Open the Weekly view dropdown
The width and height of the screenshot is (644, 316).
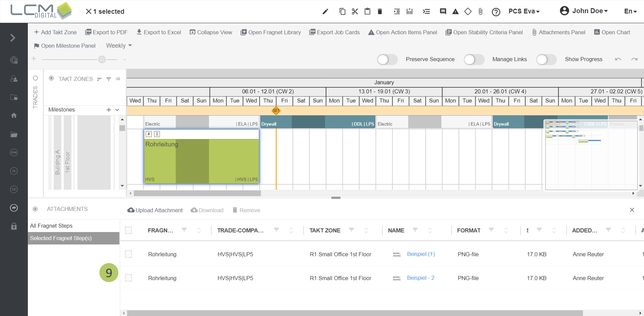coord(119,45)
